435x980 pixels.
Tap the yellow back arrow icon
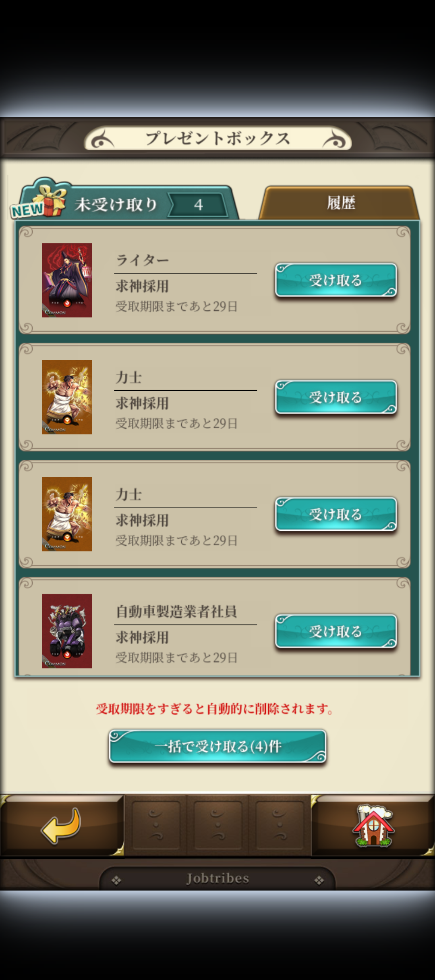click(x=61, y=826)
